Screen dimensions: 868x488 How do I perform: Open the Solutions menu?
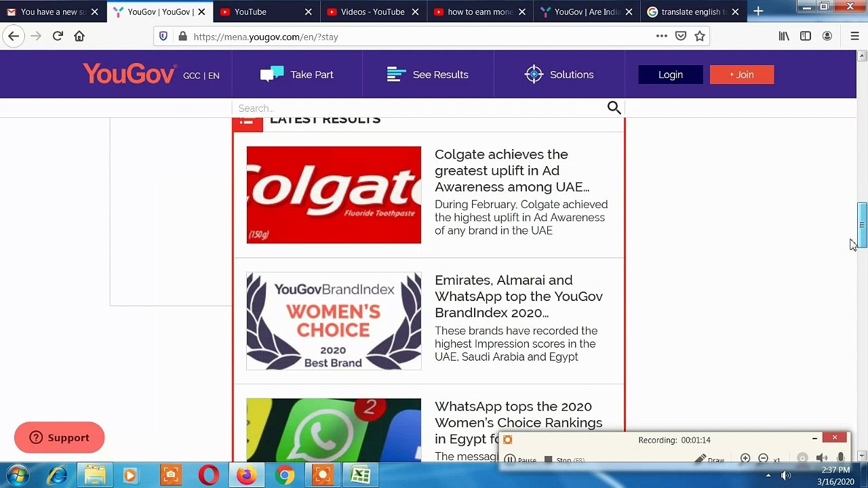pyautogui.click(x=559, y=75)
